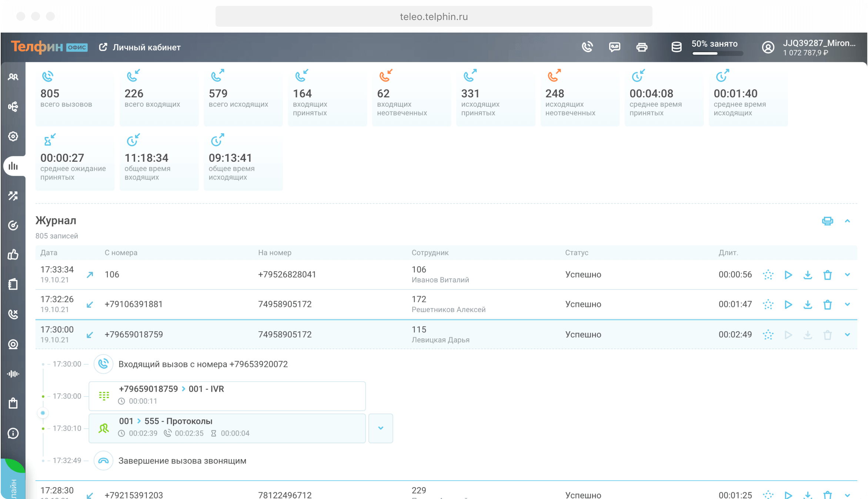Screen dimensions: 868x499
Task: Collapse the Журнал section
Action: (x=847, y=221)
